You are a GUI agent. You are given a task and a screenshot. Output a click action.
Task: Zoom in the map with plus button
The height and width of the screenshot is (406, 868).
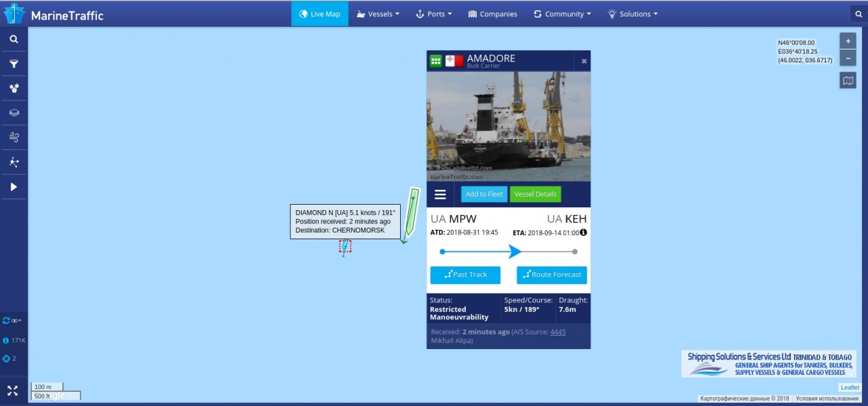pyautogui.click(x=848, y=41)
